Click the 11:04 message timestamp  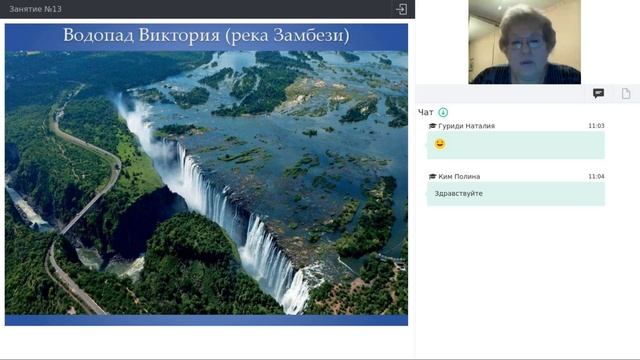[596, 177]
